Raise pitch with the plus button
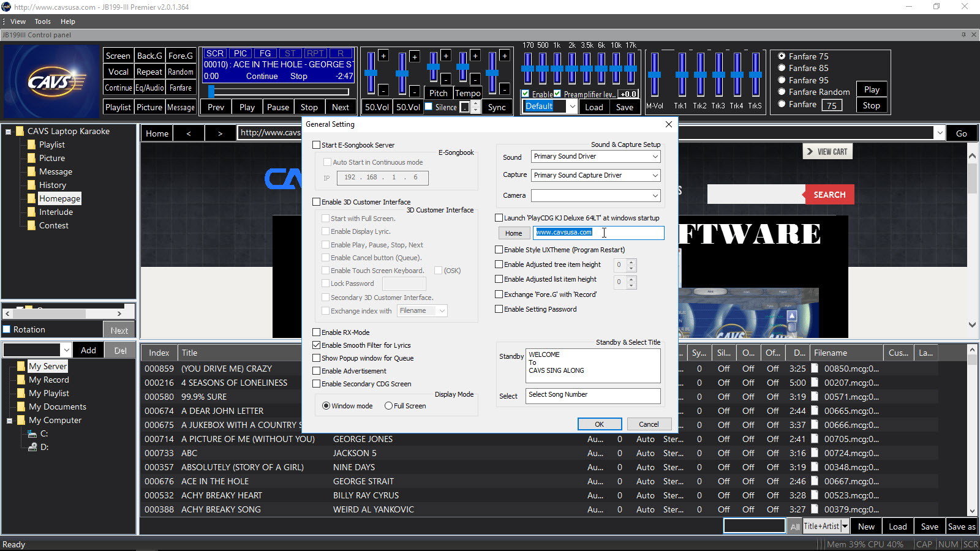The height and width of the screenshot is (551, 980). pyautogui.click(x=446, y=56)
